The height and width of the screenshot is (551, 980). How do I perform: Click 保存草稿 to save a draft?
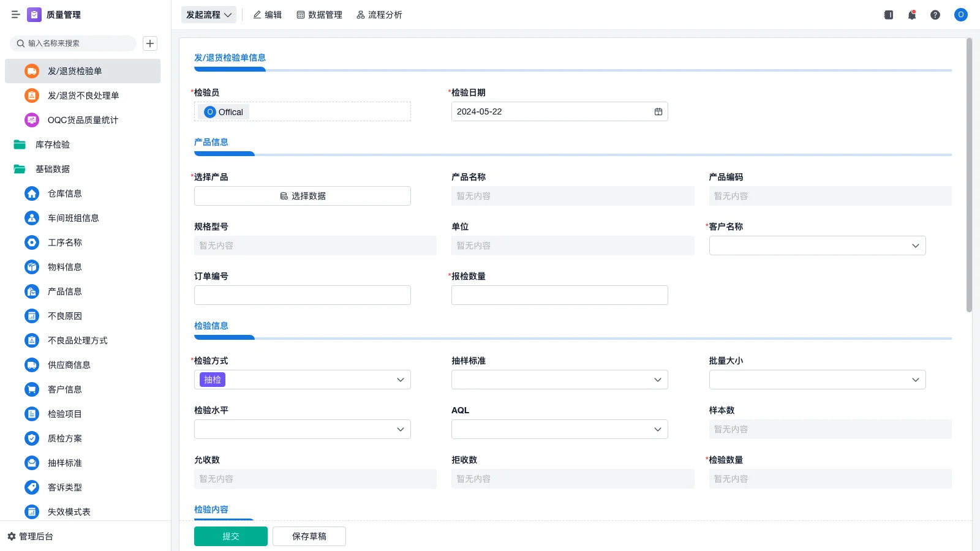[309, 536]
